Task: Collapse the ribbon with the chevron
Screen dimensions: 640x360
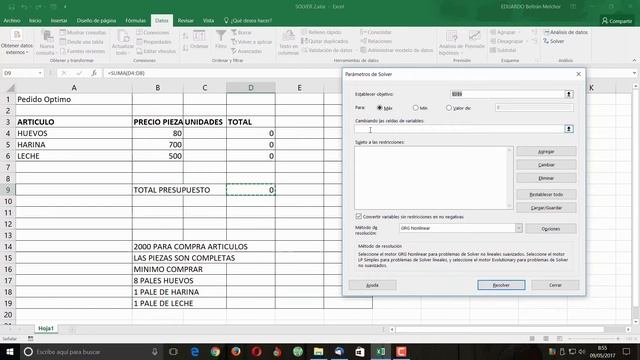Action: coord(634,60)
